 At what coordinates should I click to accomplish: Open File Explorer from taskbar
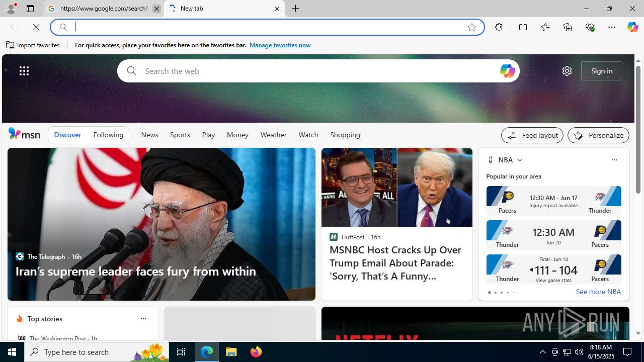point(231,352)
